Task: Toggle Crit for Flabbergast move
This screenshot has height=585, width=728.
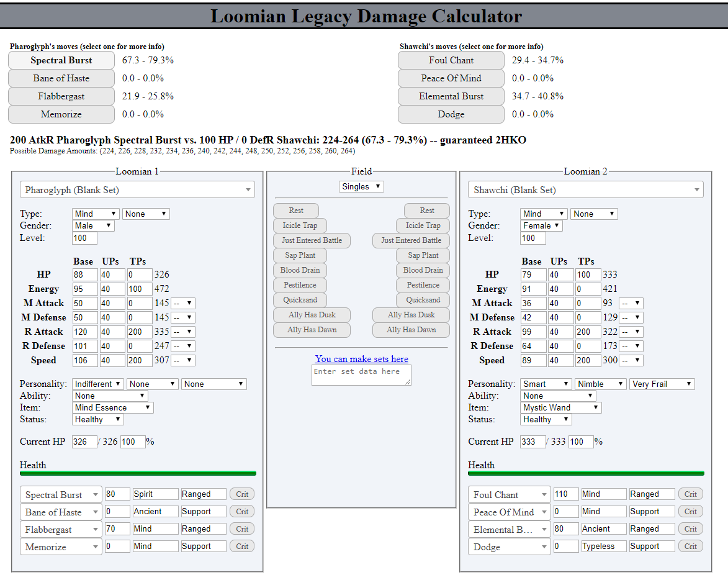Action: tap(242, 528)
